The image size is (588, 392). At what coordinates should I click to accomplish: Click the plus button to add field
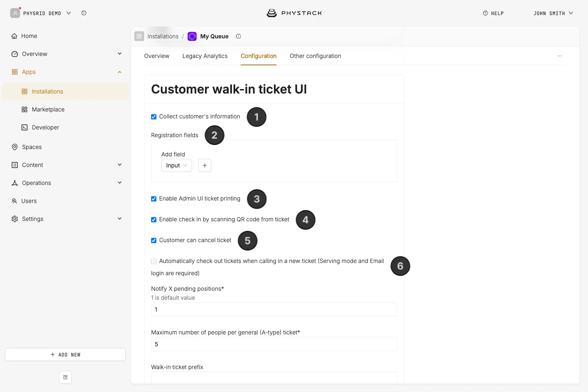click(205, 165)
